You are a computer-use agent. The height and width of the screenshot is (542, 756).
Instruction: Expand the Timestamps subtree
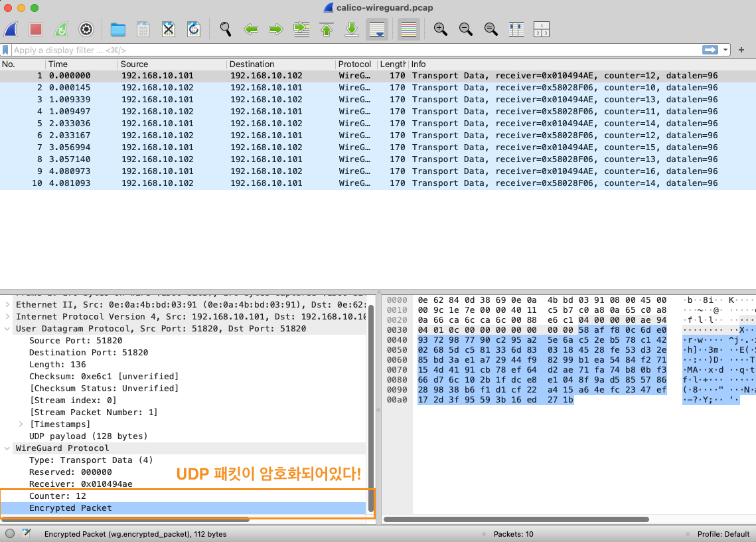21,424
